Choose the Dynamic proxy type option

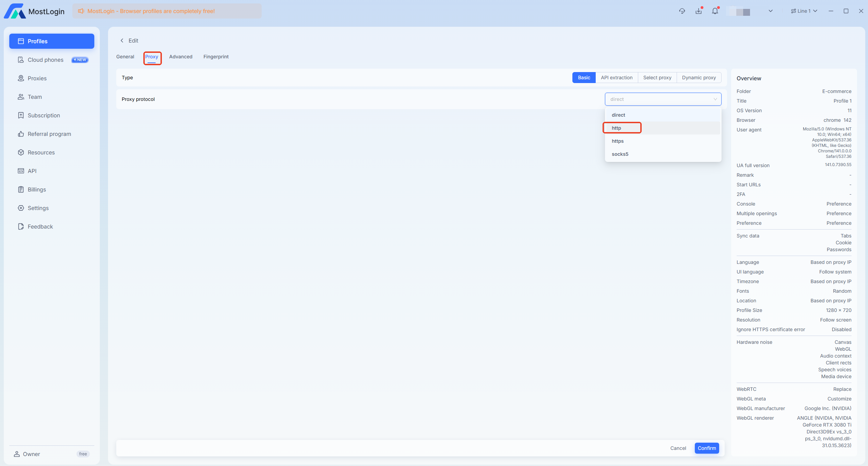pos(699,78)
